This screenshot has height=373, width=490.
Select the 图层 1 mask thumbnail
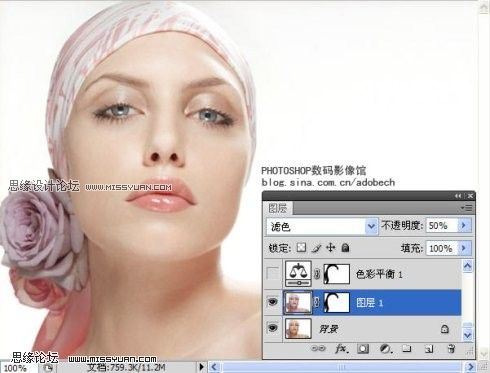[x=337, y=302]
